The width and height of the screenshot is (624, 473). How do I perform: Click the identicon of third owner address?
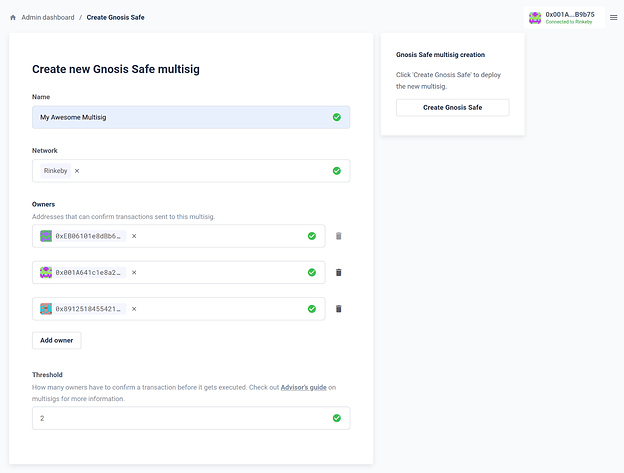(x=46, y=309)
